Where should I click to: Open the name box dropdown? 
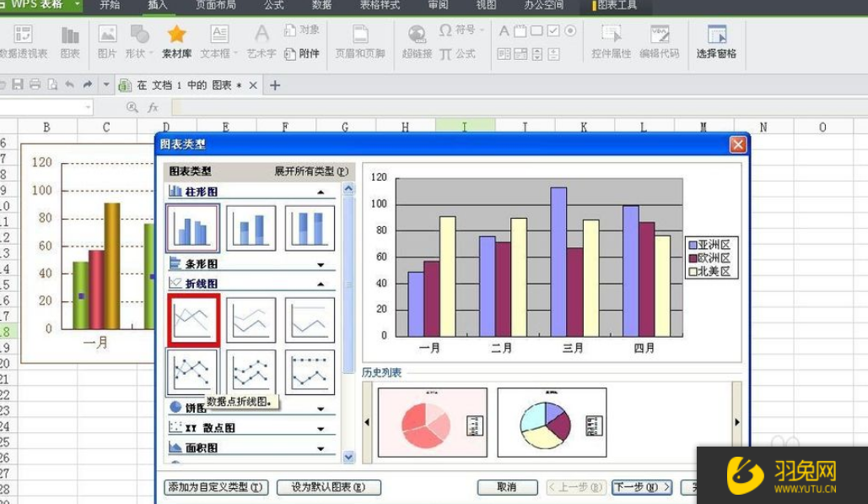pyautogui.click(x=88, y=107)
